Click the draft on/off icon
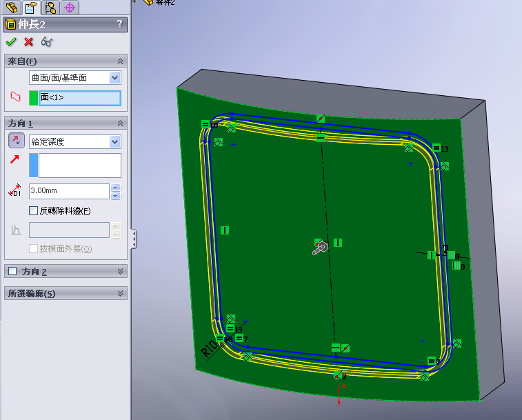Screen dimensions: 522x420 coord(16,230)
